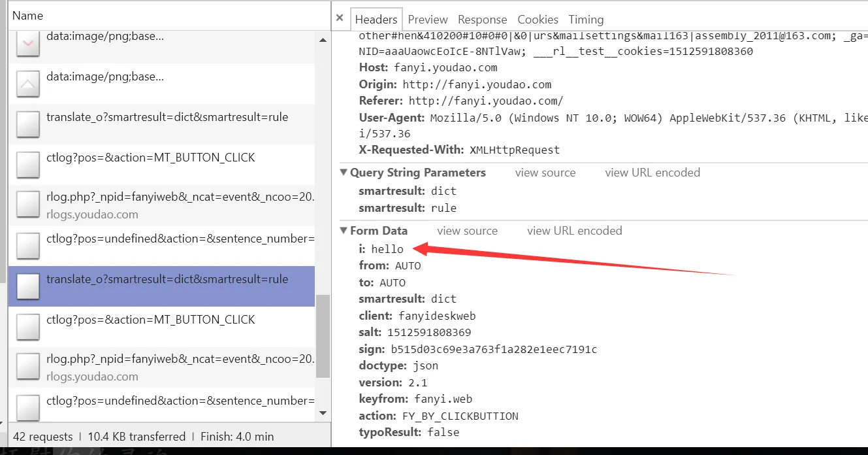Screen dimensions: 868x455
Task: Open the Response tab
Action: (x=482, y=20)
